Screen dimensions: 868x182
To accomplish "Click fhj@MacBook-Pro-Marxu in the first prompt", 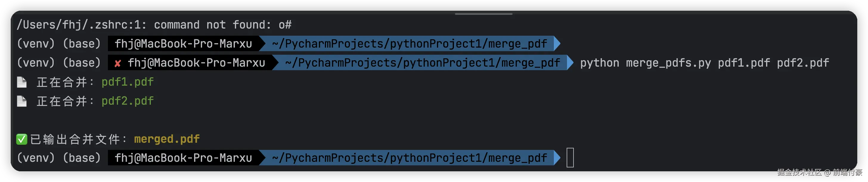I will 183,44.
